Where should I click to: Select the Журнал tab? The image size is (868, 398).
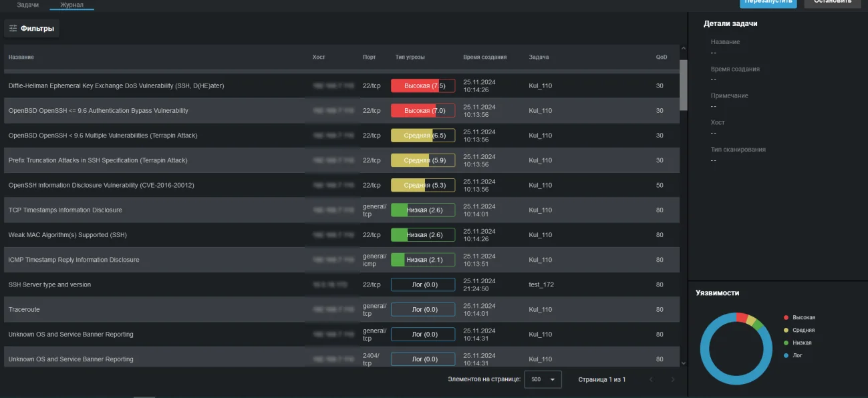[71, 5]
